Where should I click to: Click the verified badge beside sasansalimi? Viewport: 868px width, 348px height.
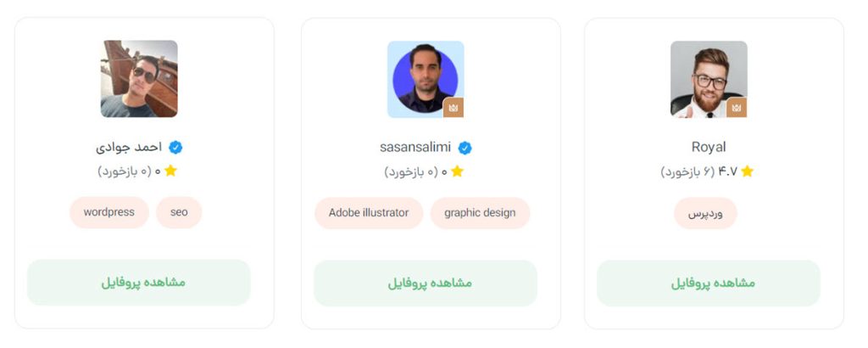click(465, 148)
